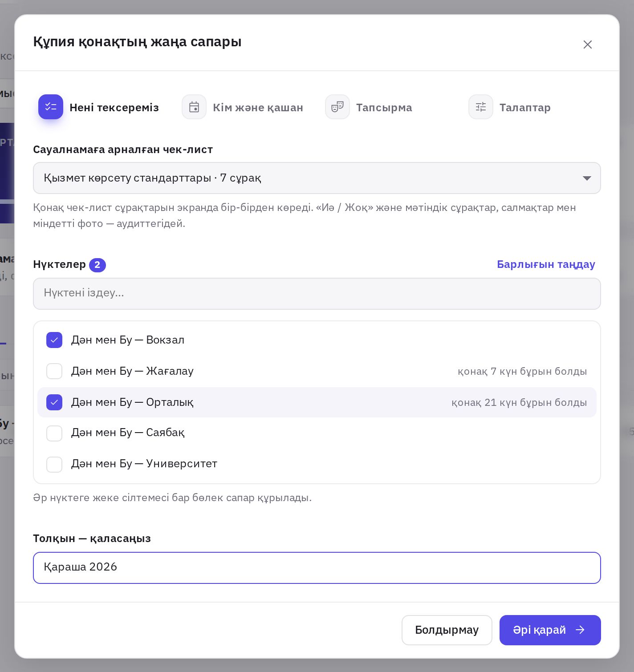Click the label Дән мен Бу — Саябақ
The image size is (634, 672).
point(128,433)
